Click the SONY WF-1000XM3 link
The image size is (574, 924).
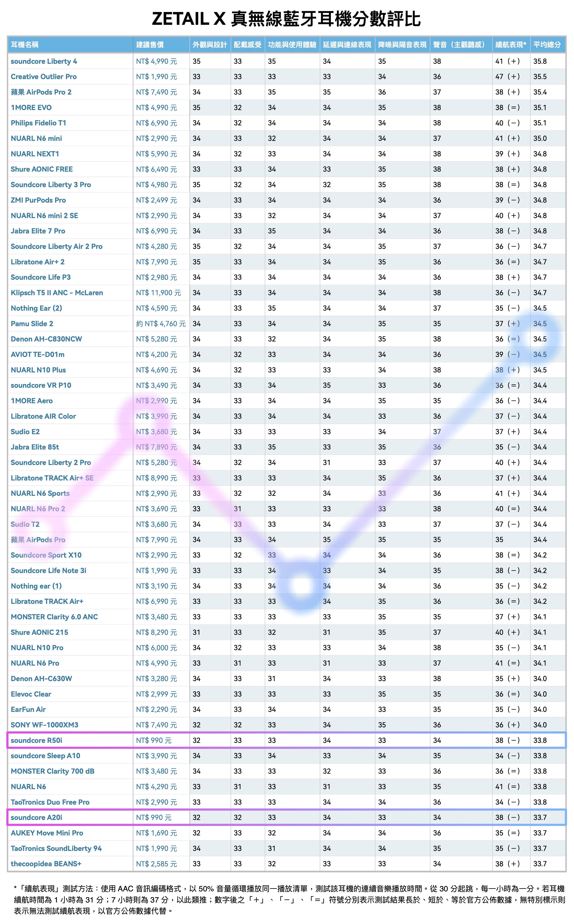[44, 725]
